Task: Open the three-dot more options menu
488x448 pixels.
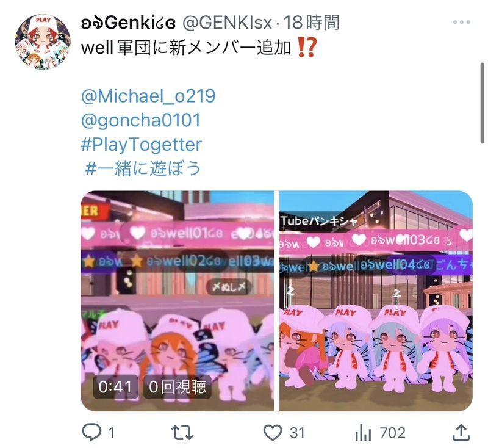Action: point(462,22)
